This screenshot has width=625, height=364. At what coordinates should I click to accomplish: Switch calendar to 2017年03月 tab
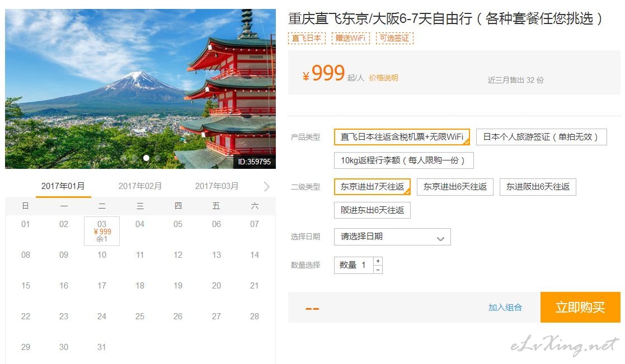pos(217,186)
